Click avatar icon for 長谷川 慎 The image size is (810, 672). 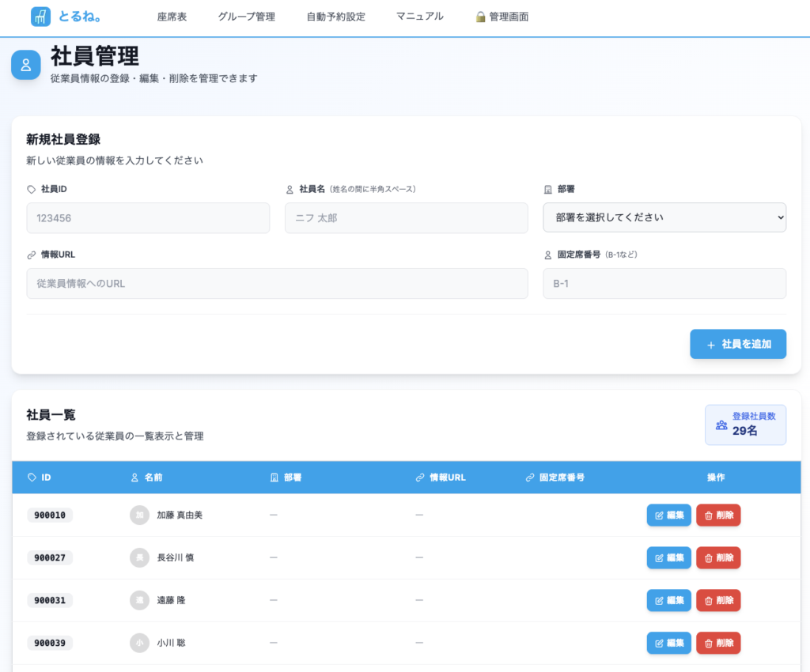coord(139,557)
